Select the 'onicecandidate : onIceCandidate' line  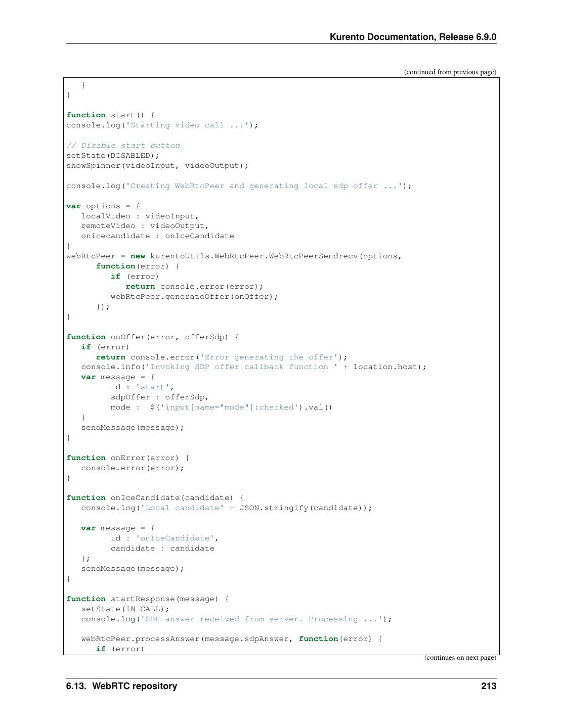point(157,236)
